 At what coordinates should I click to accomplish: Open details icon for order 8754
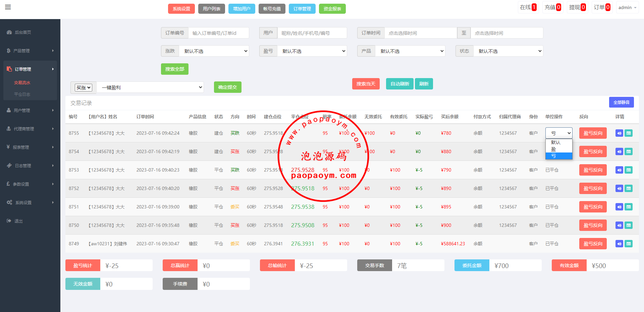(629, 151)
